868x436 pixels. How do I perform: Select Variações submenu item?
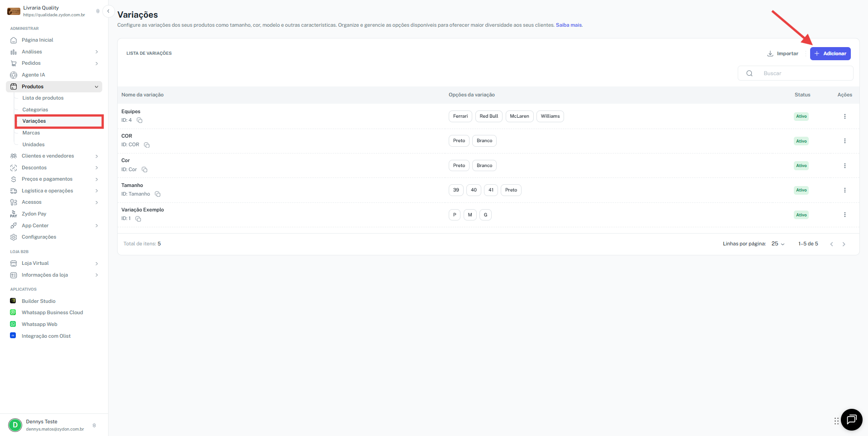click(60, 121)
